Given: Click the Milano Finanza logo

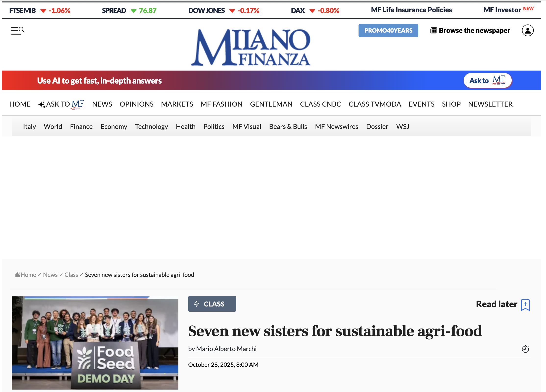Looking at the screenshot, I should click(250, 47).
